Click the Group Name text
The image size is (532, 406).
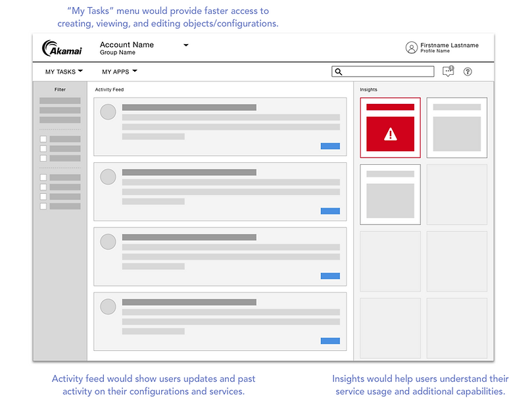(x=118, y=53)
